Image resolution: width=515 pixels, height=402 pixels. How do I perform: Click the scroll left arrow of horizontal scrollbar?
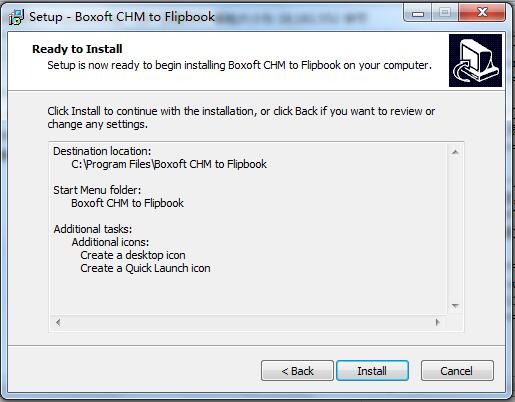(58, 322)
